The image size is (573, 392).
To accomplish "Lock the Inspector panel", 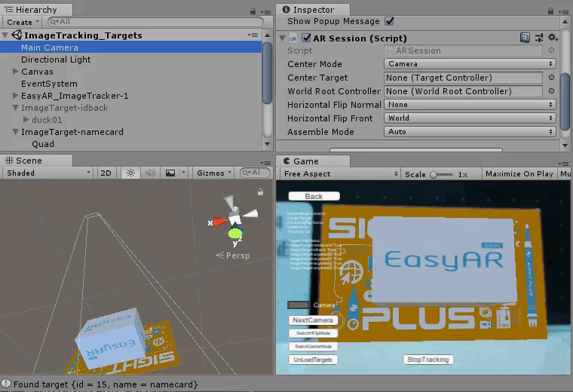I will pyautogui.click(x=550, y=11).
